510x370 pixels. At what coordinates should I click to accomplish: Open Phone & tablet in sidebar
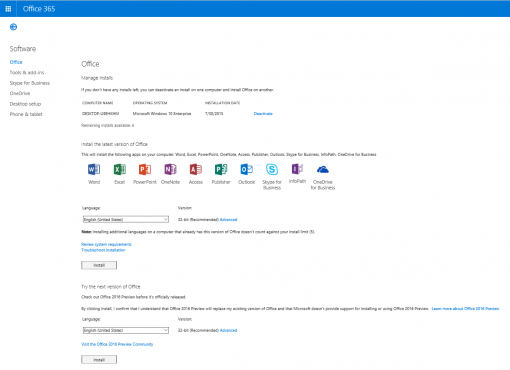26,114
